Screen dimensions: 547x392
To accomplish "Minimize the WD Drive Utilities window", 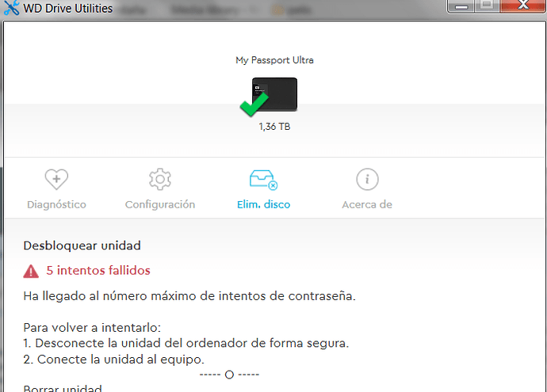I will click(461, 6).
